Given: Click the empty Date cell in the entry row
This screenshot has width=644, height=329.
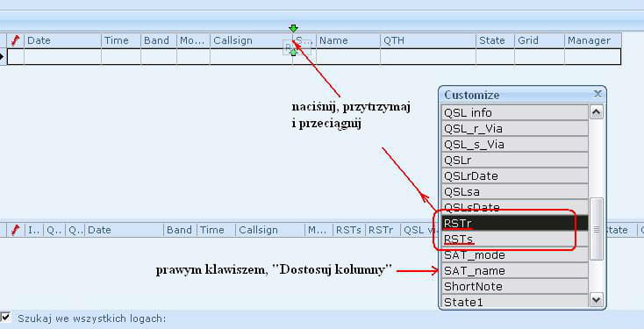Looking at the screenshot, I should (62, 57).
